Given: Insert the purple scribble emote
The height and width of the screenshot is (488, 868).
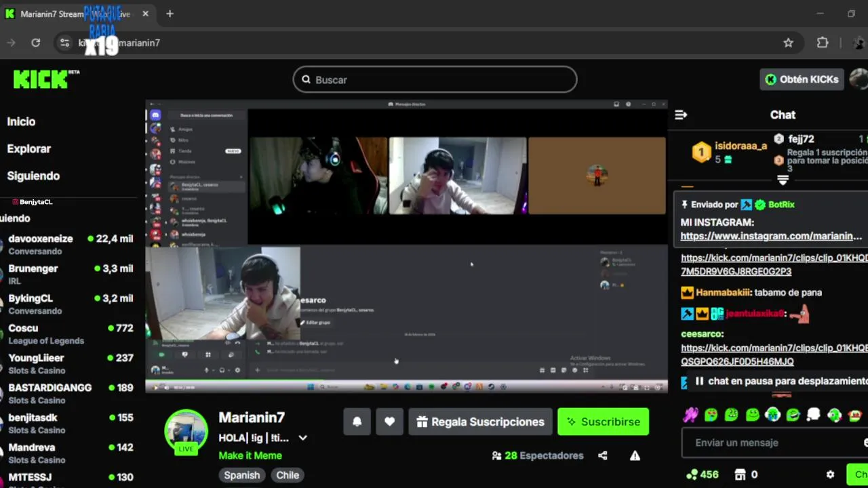Looking at the screenshot, I should coord(690,415).
